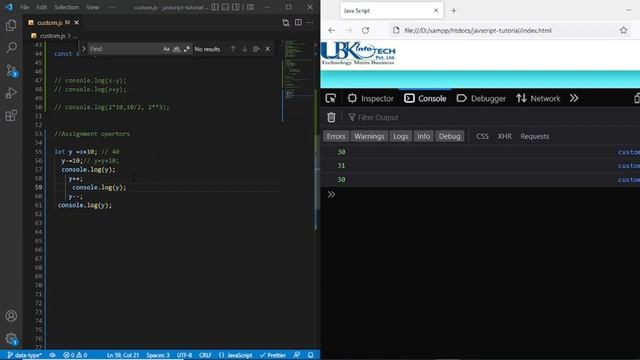Close the Find widget
640x360 pixels.
(267, 49)
